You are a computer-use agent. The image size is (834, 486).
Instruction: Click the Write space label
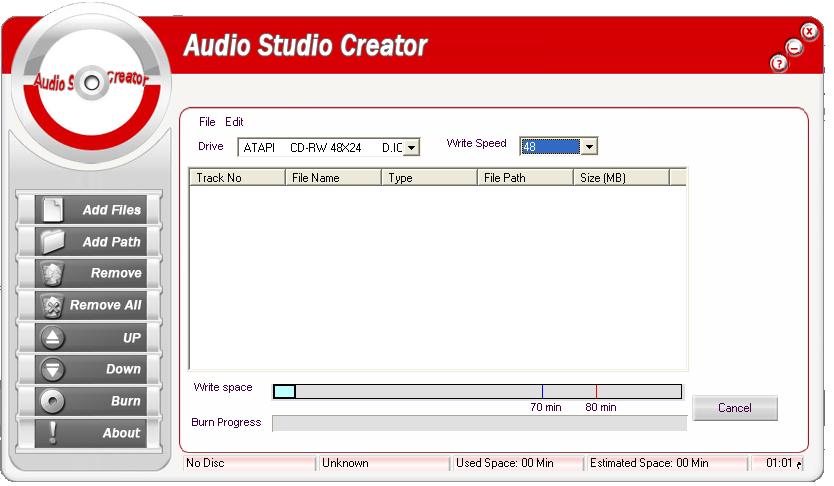pos(223,387)
